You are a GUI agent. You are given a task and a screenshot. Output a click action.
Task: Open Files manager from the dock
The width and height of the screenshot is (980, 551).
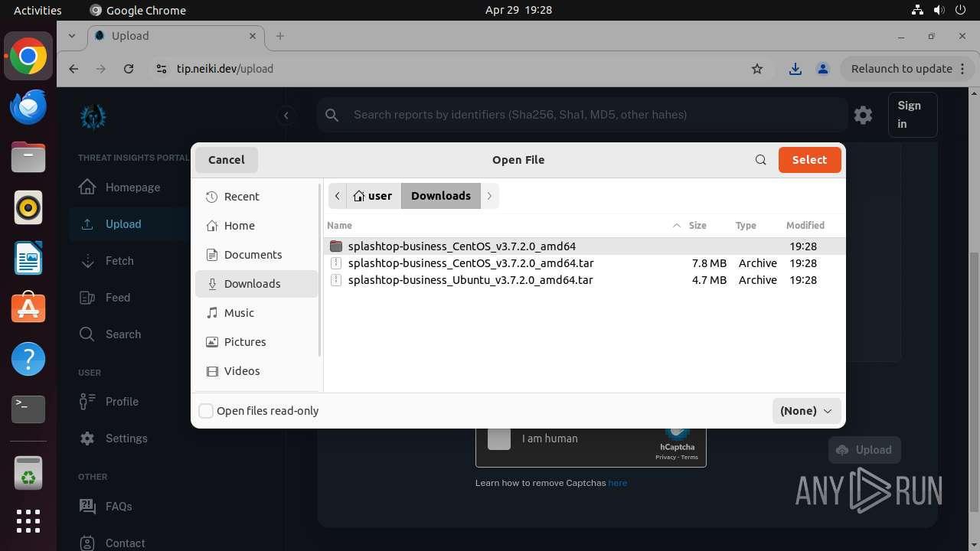(28, 158)
